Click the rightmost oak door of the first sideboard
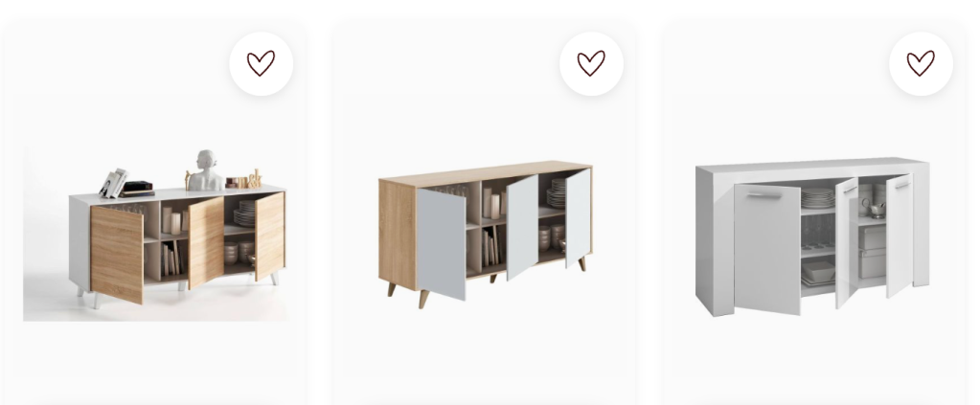 pyautogui.click(x=269, y=236)
